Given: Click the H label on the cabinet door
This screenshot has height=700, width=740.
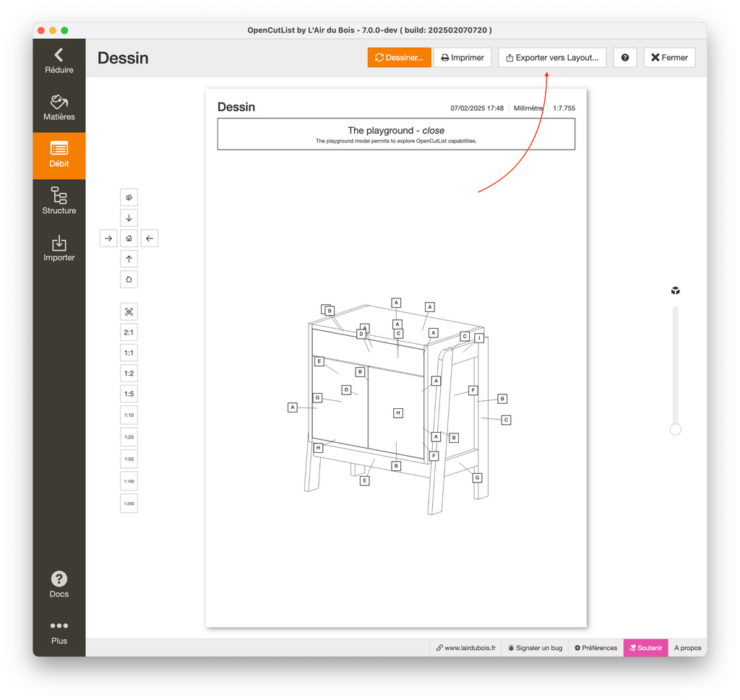Looking at the screenshot, I should 398,412.
